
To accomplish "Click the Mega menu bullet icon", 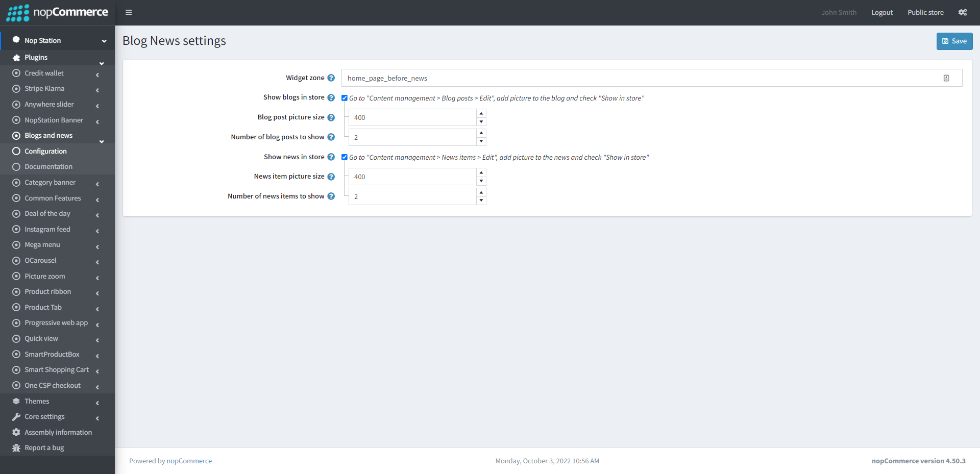I will [x=16, y=245].
